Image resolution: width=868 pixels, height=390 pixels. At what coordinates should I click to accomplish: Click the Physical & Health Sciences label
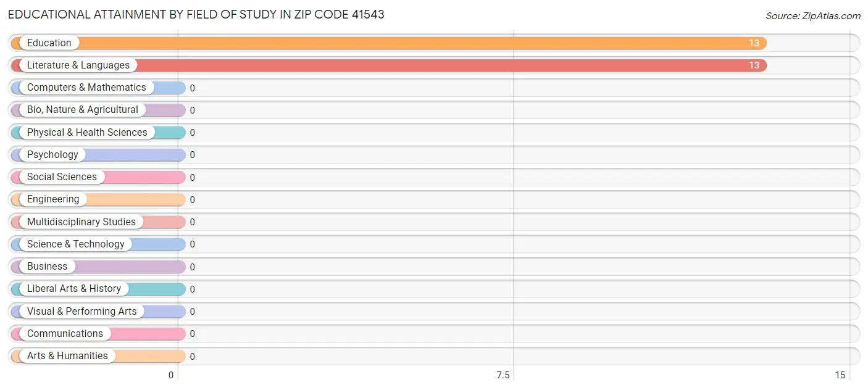87,132
